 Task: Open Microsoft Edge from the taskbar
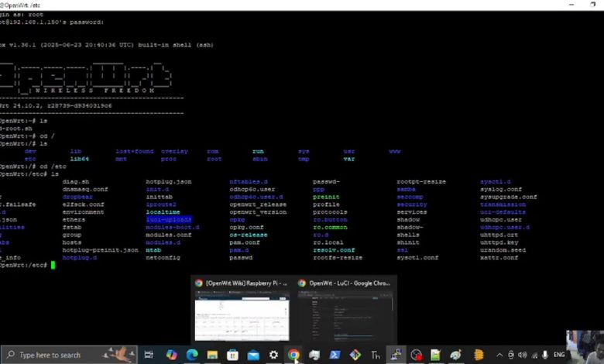coord(192,355)
